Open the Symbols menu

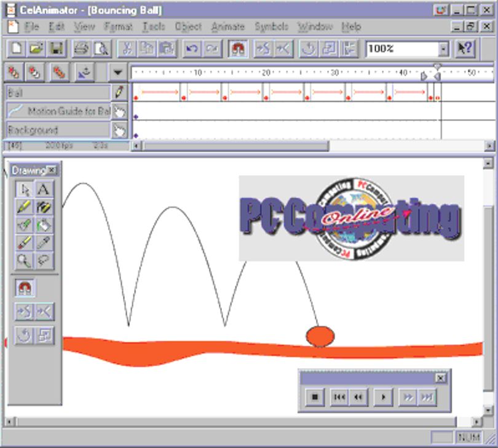click(x=271, y=26)
